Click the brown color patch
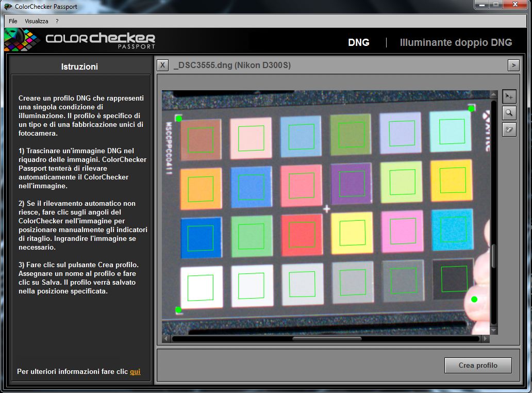Image resolution: width=532 pixels, height=393 pixels. [x=201, y=139]
